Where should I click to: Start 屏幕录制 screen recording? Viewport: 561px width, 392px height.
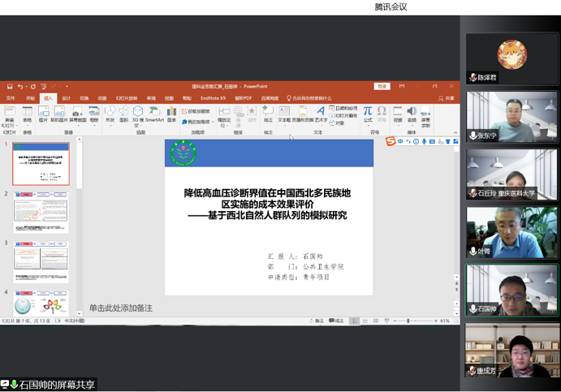425,114
